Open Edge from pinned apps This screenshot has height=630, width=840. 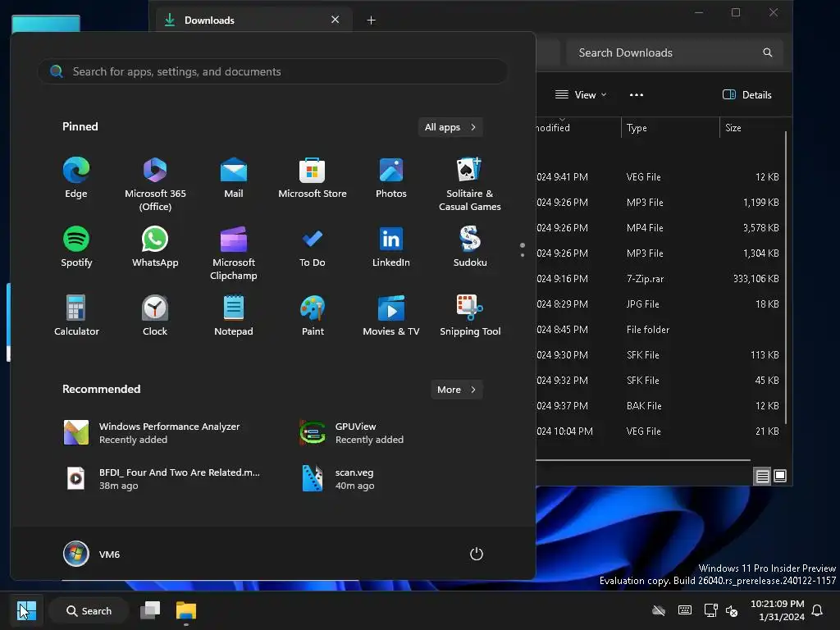point(76,178)
